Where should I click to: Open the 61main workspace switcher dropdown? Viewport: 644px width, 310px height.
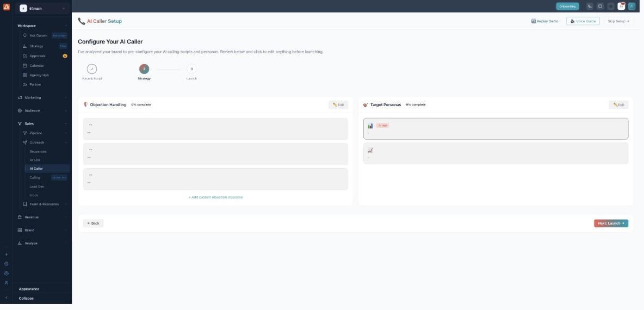42,8
